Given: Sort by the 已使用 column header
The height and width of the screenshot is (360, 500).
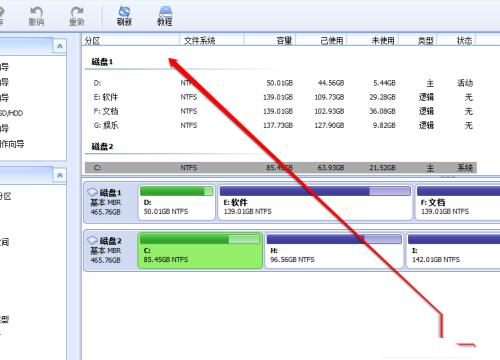Looking at the screenshot, I should pos(321,41).
